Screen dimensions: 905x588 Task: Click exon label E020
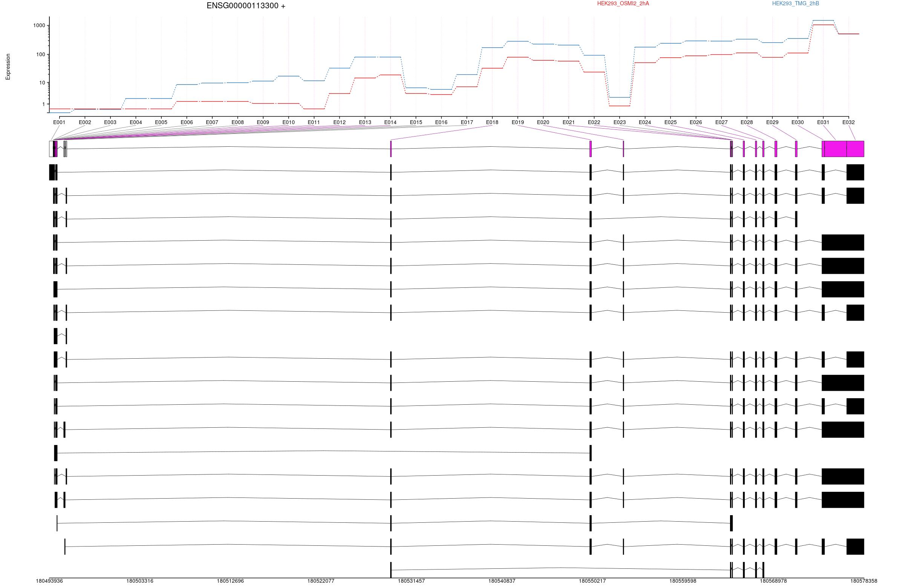coord(543,122)
